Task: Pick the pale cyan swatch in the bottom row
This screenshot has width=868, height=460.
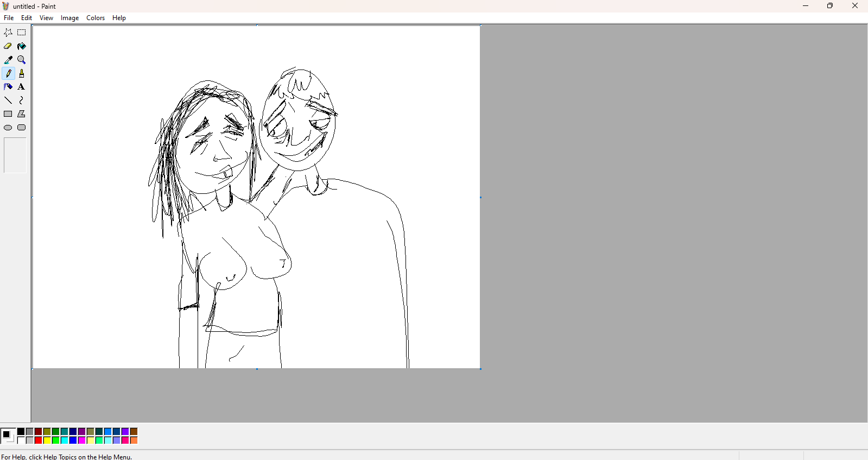Action: tap(108, 440)
